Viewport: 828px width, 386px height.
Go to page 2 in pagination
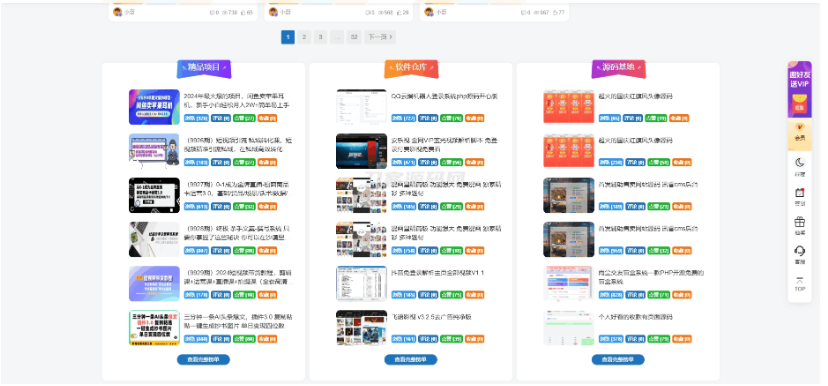(x=304, y=37)
